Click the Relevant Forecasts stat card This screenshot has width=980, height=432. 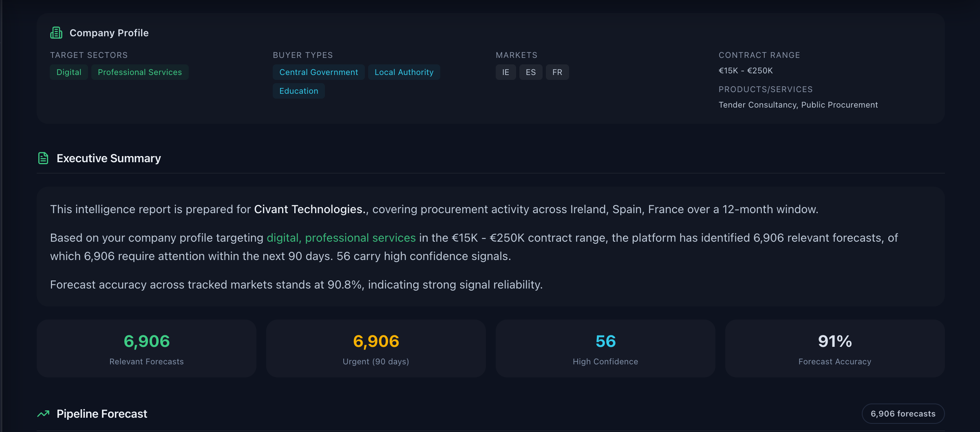(x=146, y=348)
